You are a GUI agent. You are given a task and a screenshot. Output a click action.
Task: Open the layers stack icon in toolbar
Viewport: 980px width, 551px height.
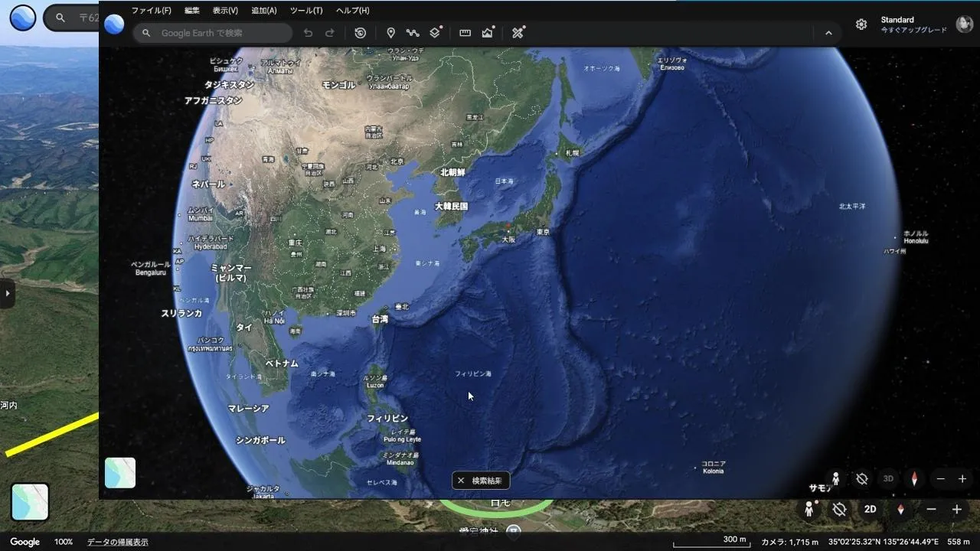coord(436,32)
